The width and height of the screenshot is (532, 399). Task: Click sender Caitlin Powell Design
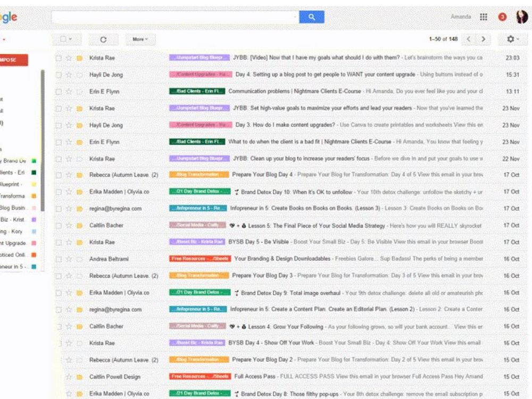(x=115, y=377)
